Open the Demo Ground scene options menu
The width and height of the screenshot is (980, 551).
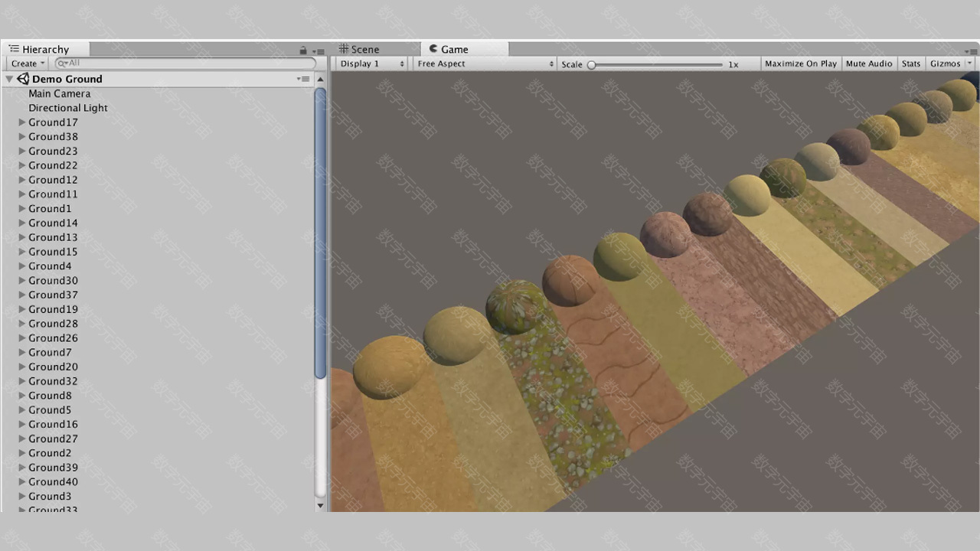304,79
